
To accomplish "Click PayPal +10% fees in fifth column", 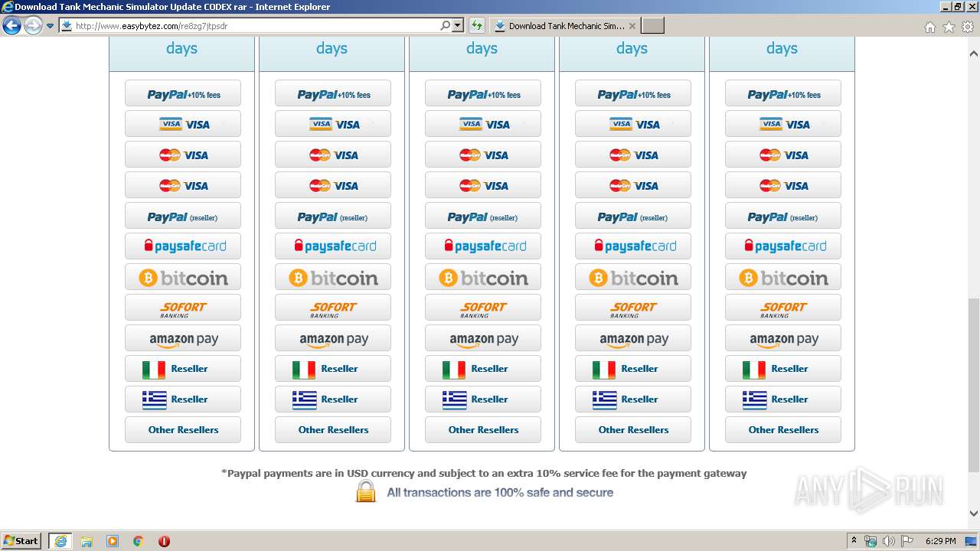I will (x=783, y=93).
